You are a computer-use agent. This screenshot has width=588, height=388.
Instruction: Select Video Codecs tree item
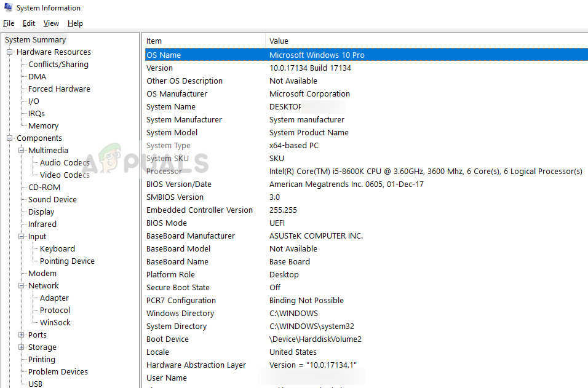[x=65, y=175]
